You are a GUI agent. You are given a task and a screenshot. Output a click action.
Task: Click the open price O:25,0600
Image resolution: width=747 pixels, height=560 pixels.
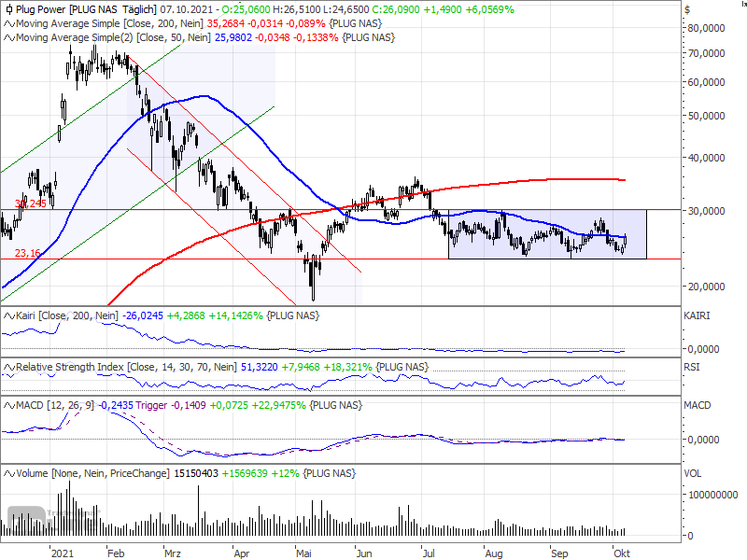(247, 9)
